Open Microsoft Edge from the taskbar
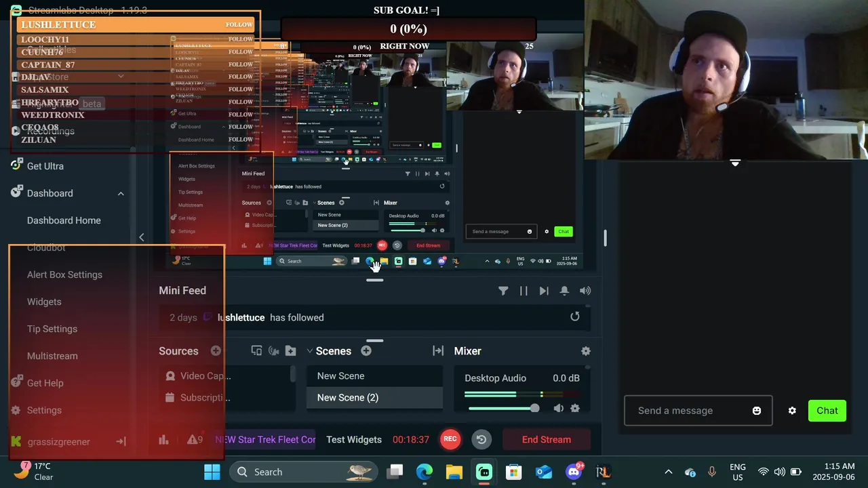Screen dimensions: 868x488 click(425, 472)
